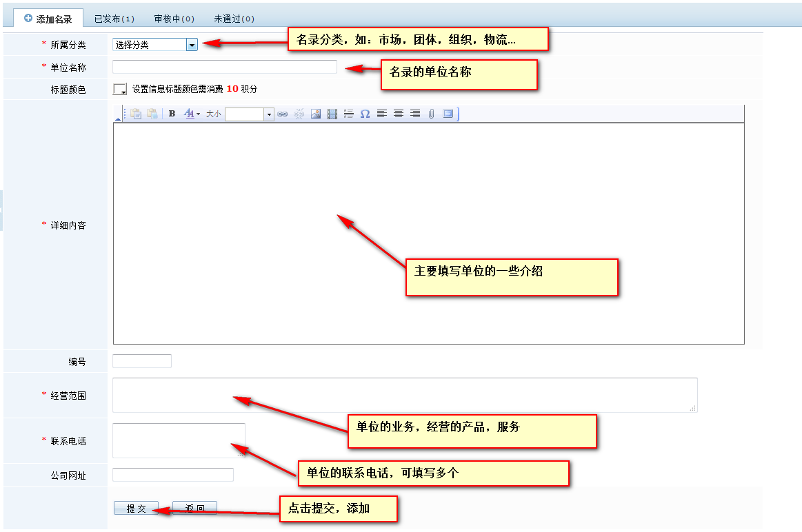
Task: Click the 提交 submit button
Action: point(136,509)
